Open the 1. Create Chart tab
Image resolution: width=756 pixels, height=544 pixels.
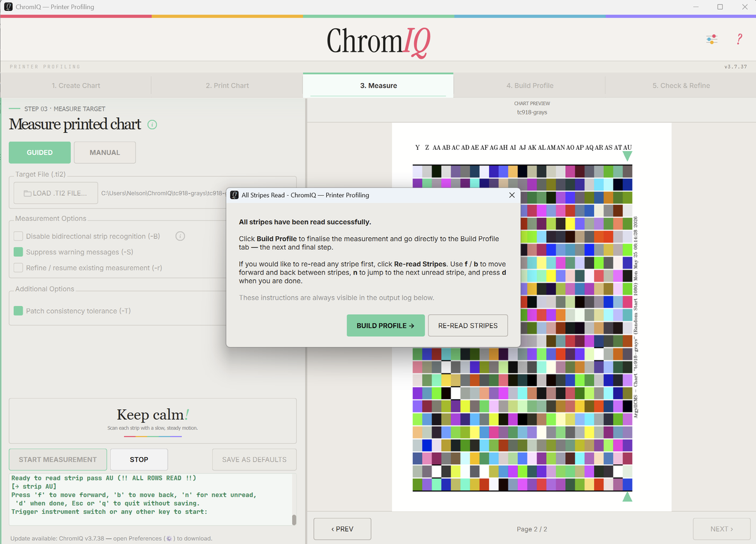pyautogui.click(x=76, y=86)
